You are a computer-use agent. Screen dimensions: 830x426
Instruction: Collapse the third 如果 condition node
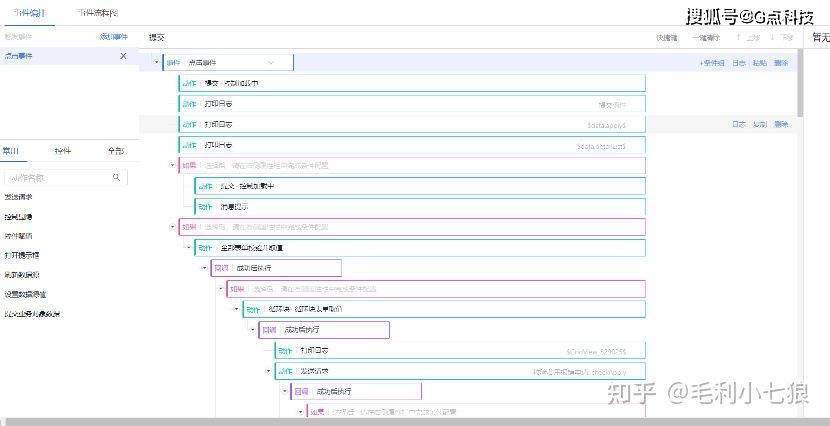(x=220, y=288)
